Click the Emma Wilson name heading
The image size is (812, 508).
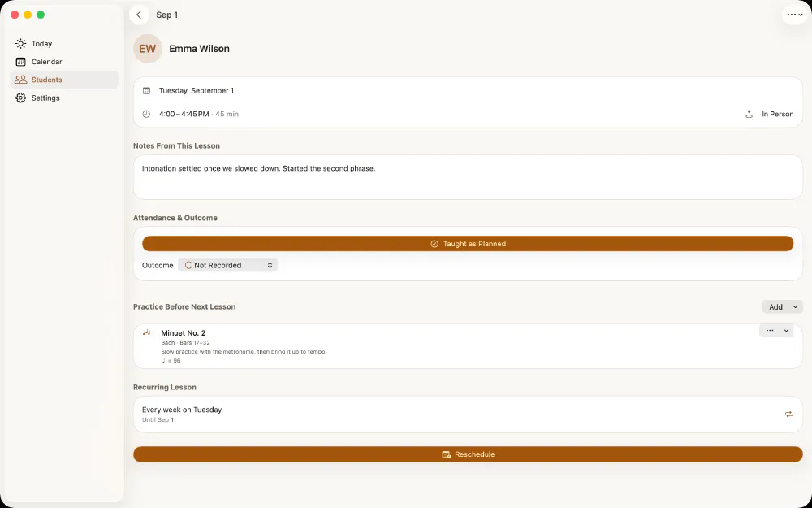pos(200,49)
